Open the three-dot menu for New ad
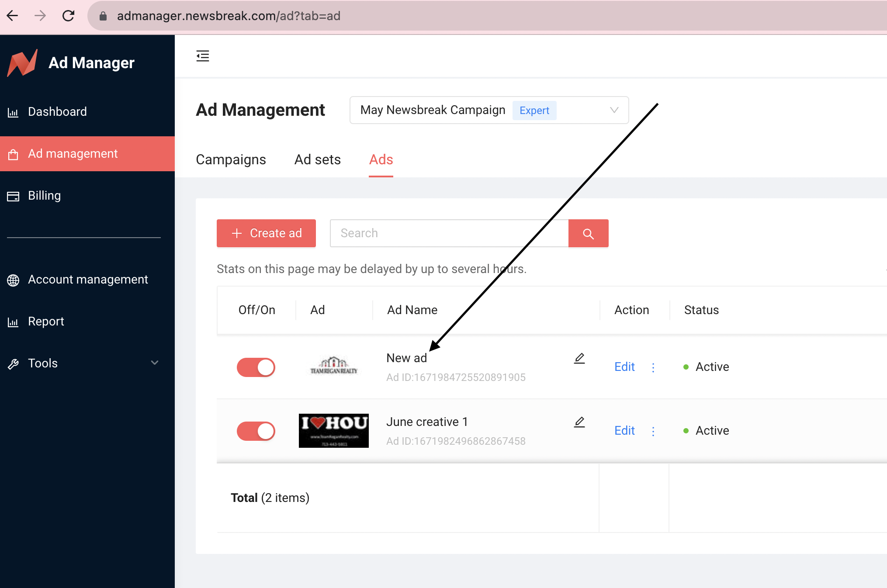The width and height of the screenshot is (887, 588). coord(653,367)
